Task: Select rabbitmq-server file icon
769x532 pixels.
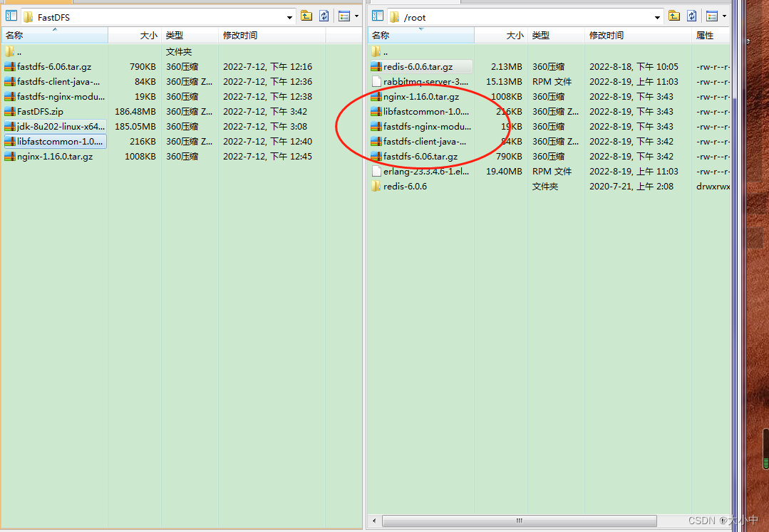Action: pyautogui.click(x=376, y=82)
